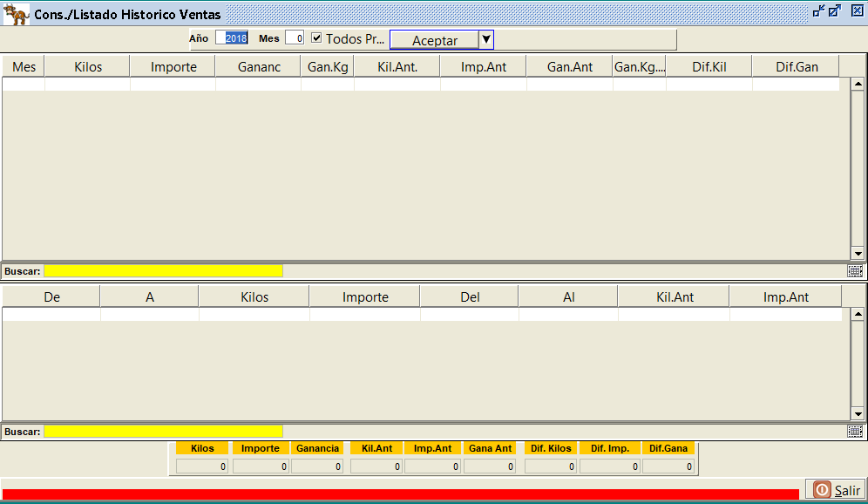Open the dropdown arrow next to Aceptar

pyautogui.click(x=486, y=39)
